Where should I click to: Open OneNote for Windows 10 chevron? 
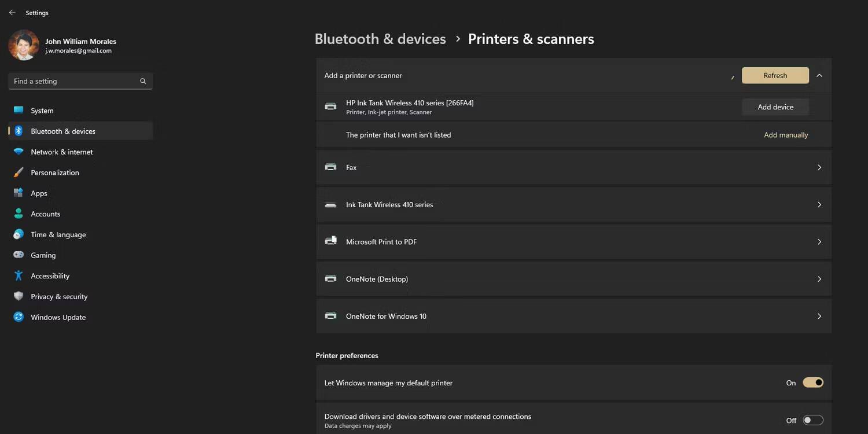pyautogui.click(x=819, y=316)
